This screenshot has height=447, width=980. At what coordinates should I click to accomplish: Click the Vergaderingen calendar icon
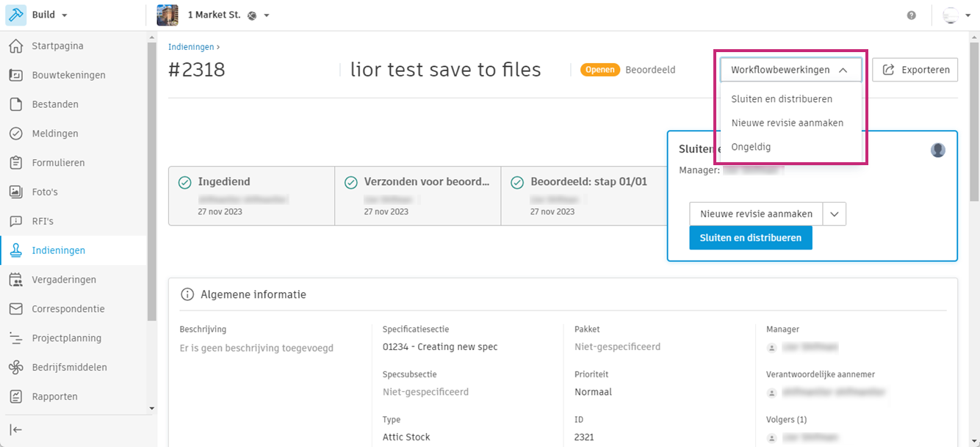(15, 280)
